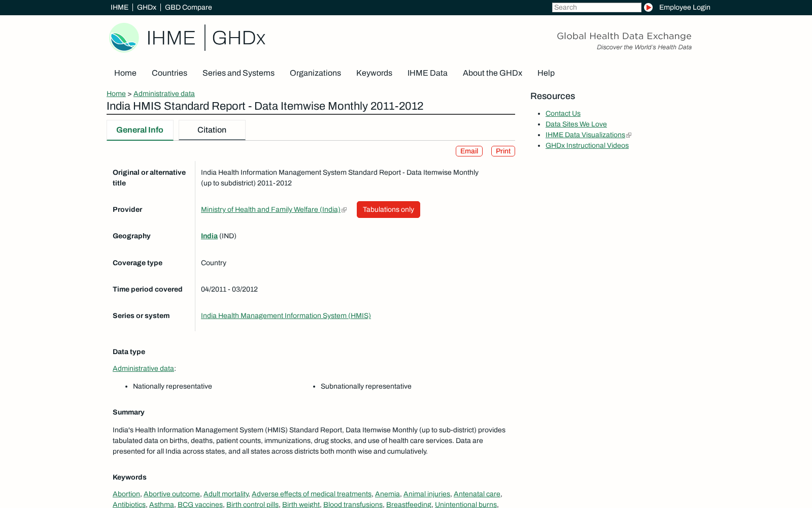This screenshot has height=508, width=812.
Task: Click Administrative data link under Data type
Action: tap(143, 368)
